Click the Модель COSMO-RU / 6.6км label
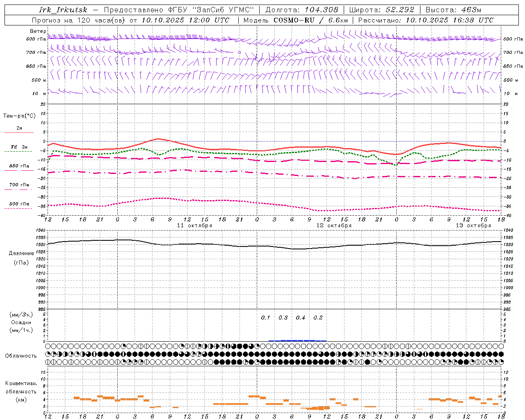 (x=296, y=20)
